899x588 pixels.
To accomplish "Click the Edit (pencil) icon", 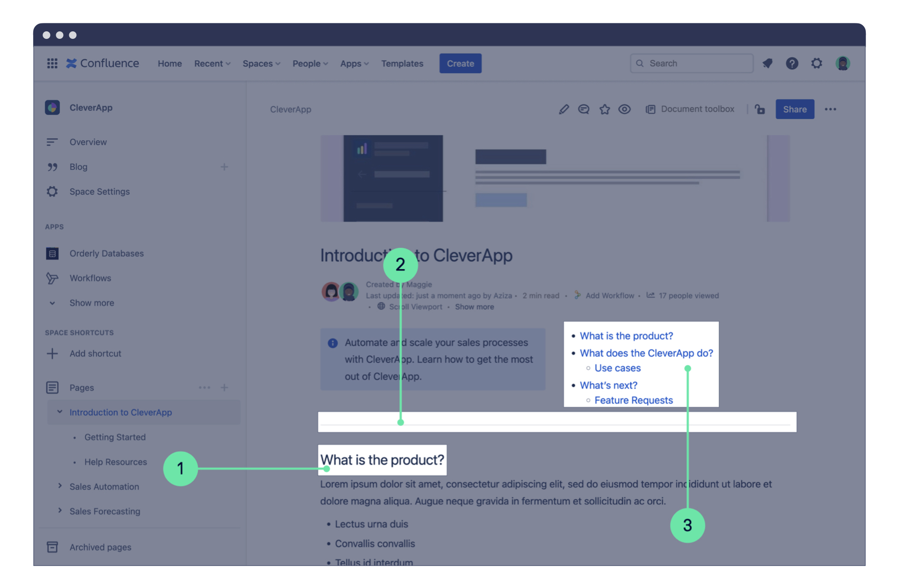I will point(562,109).
